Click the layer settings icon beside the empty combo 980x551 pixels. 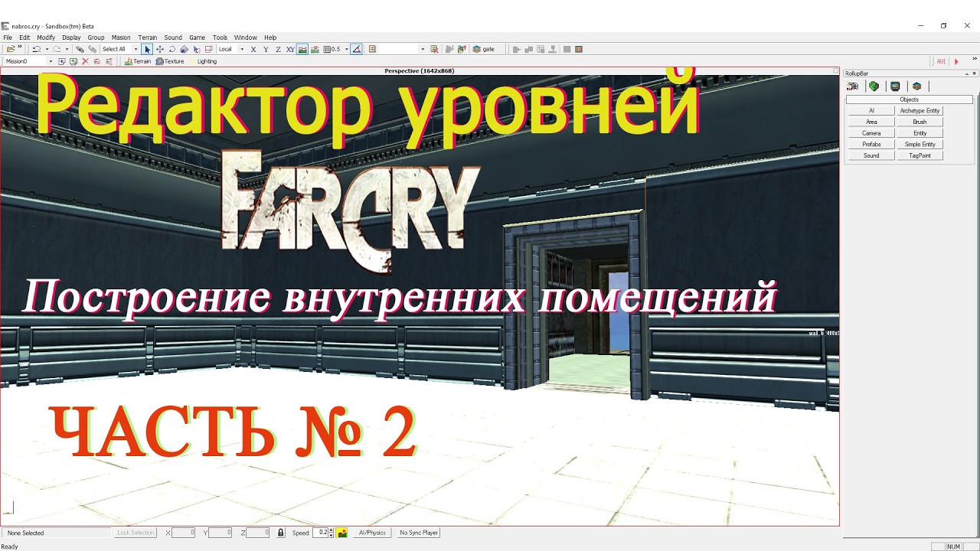pyautogui.click(x=372, y=49)
